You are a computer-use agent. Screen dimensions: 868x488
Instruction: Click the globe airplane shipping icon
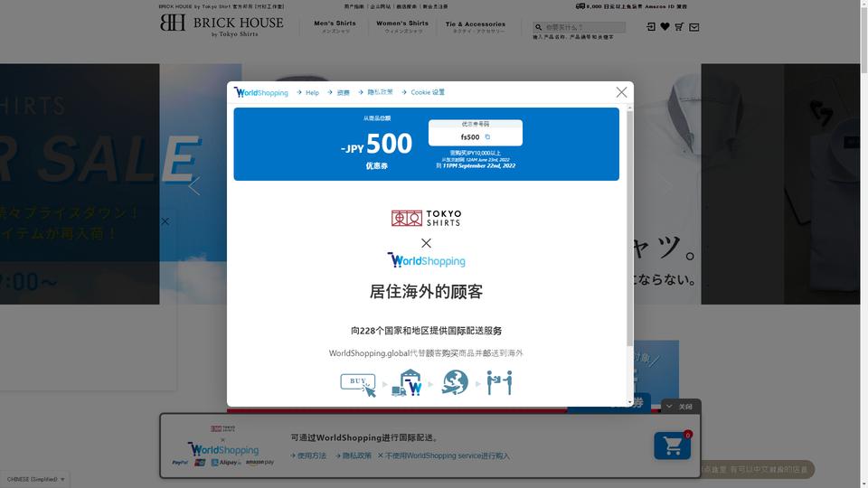(455, 382)
